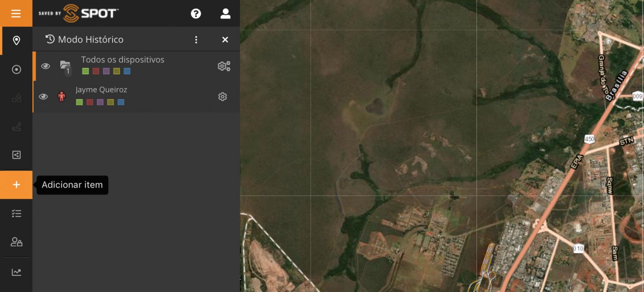The image size is (644, 292).
Task: Click blue swatch under Todos os dispositivos
Action: pos(127,71)
